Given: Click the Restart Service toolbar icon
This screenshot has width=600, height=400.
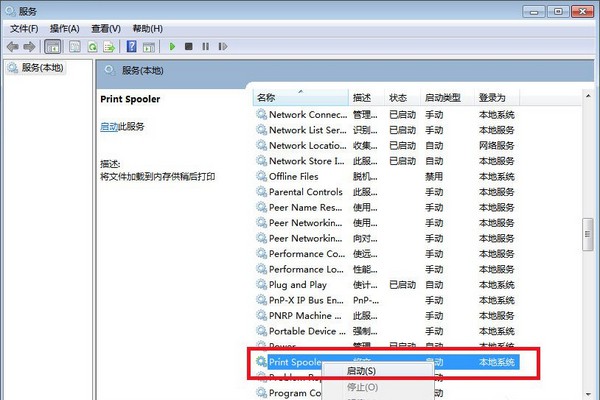Looking at the screenshot, I should [220, 46].
